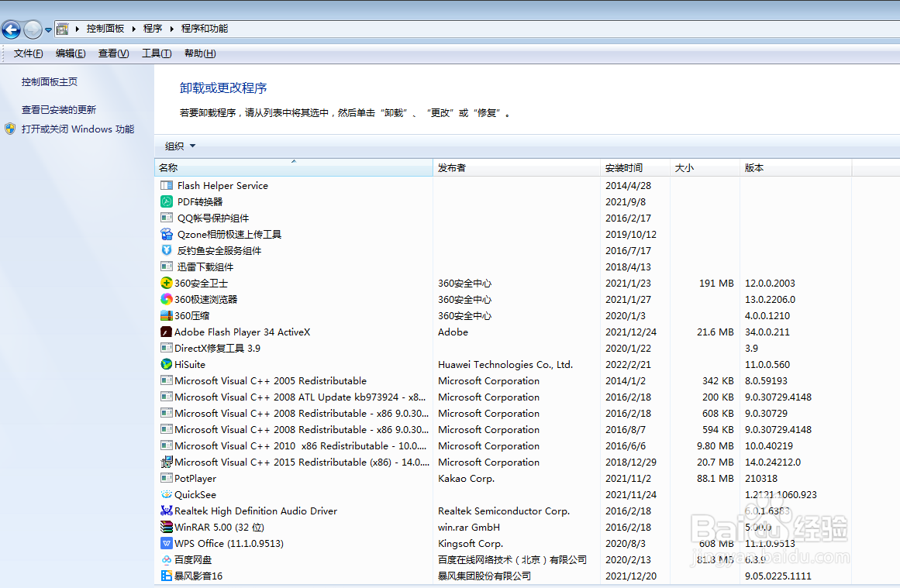The width and height of the screenshot is (900, 588).
Task: Sort list by 发布者 column header
Action: click(x=516, y=167)
